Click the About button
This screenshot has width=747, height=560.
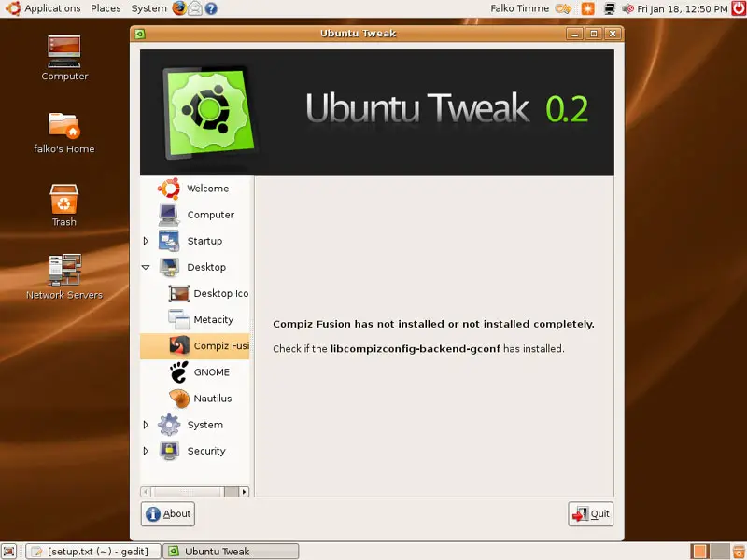(168, 514)
